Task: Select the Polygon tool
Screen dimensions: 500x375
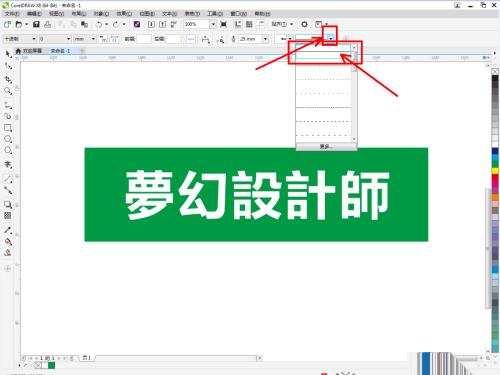Action: coord(8,150)
